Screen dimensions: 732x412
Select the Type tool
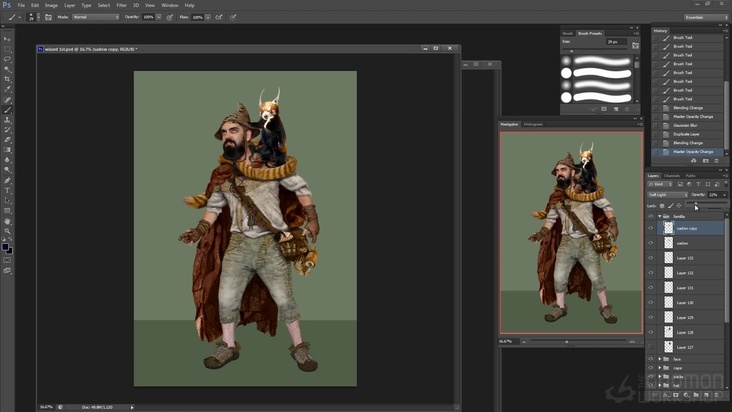pos(7,190)
